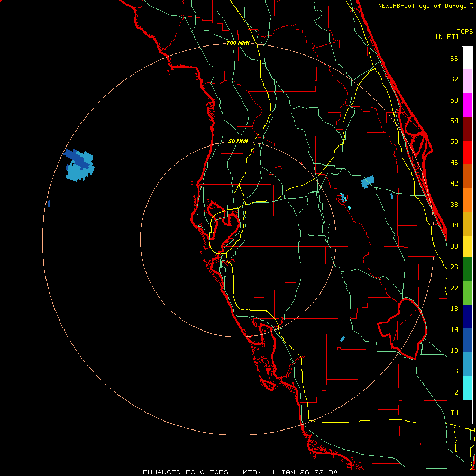Screen dimensions: 476x476
Task: Pick the dark red swatch near 54
Action: pos(467,129)
